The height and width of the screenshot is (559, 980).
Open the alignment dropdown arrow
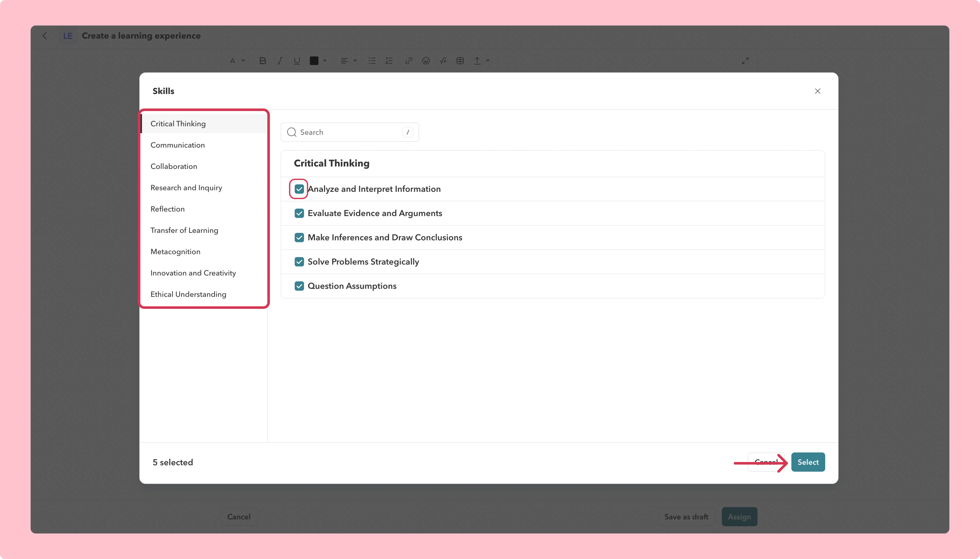pos(355,61)
